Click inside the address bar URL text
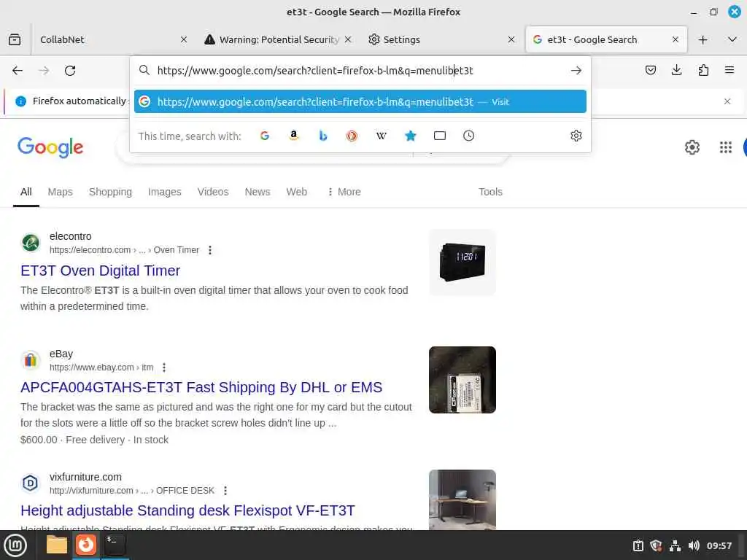747x560 pixels. [315, 71]
